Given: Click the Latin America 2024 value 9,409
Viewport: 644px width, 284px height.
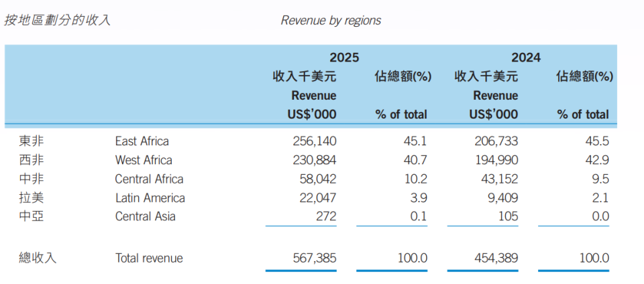Looking at the screenshot, I should point(502,198).
